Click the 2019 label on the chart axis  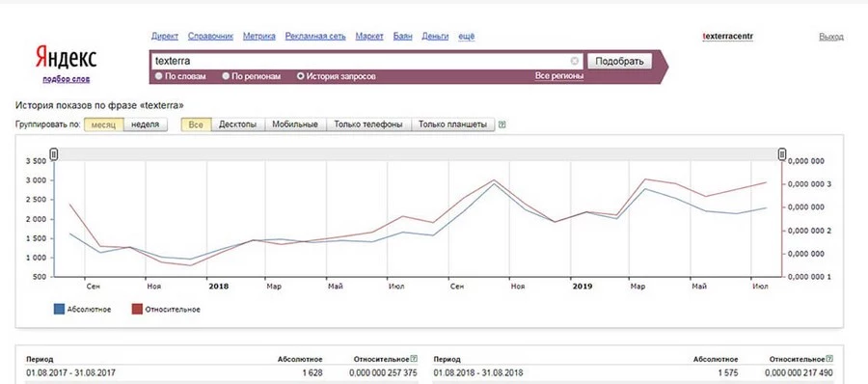pos(583,287)
